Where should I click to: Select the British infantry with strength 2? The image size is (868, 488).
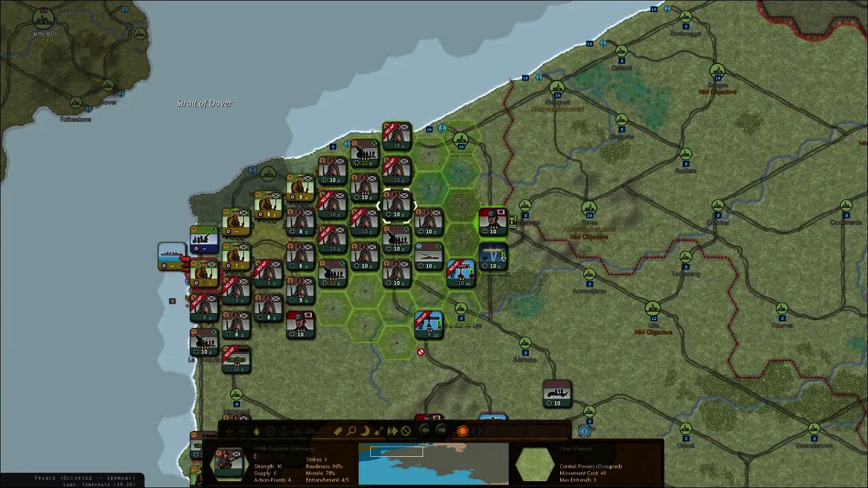pos(203,272)
